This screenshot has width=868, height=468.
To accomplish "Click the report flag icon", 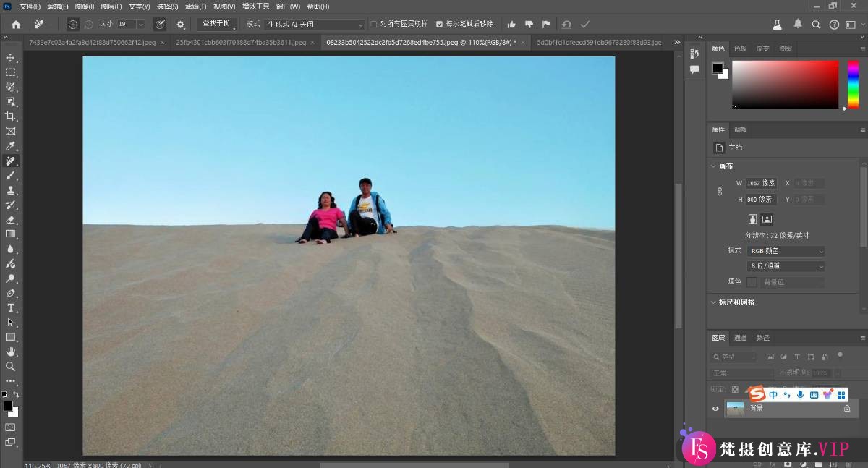I will coord(545,25).
